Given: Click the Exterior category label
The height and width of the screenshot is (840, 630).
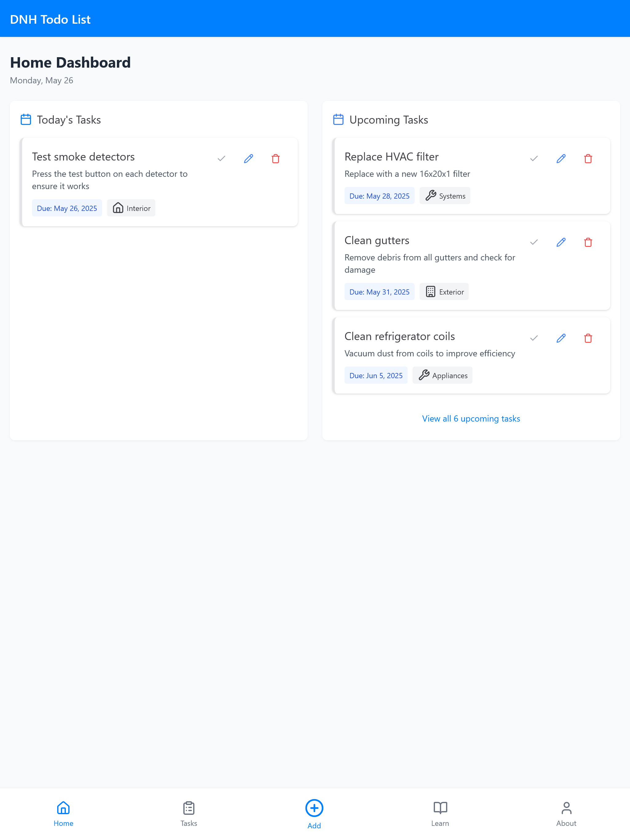Looking at the screenshot, I should (451, 292).
